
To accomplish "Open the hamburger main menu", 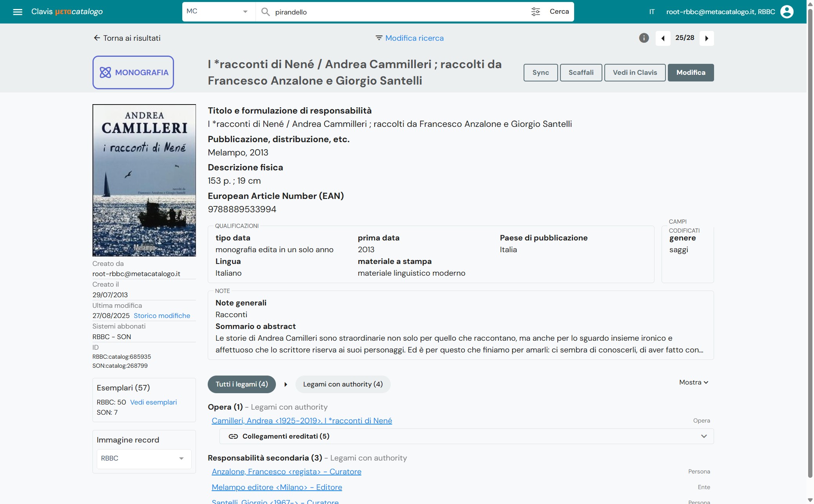I will click(x=18, y=12).
